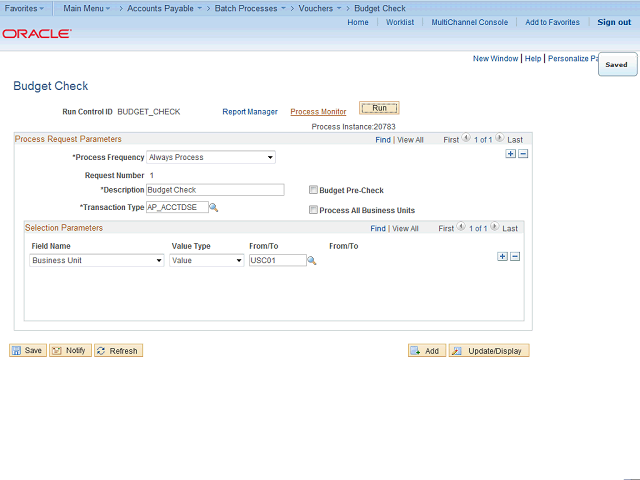
Task: Click the Save button
Action: [x=28, y=351]
